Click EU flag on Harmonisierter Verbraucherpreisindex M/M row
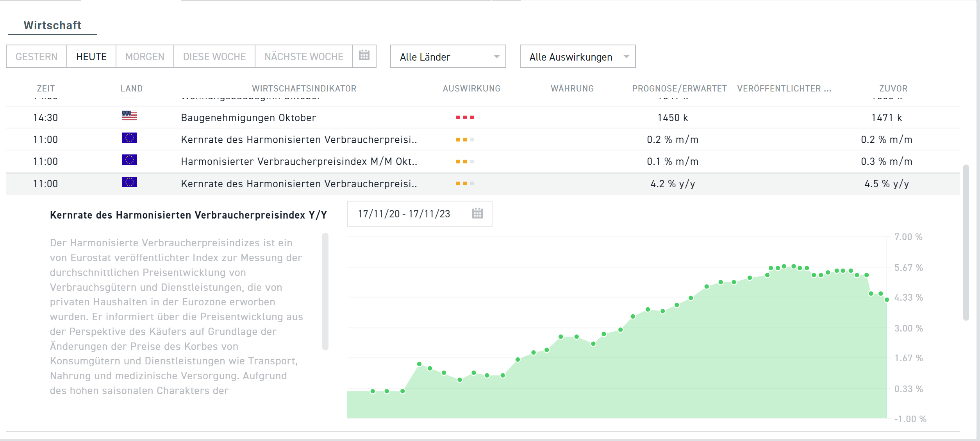The width and height of the screenshot is (980, 441). pyautogui.click(x=129, y=160)
